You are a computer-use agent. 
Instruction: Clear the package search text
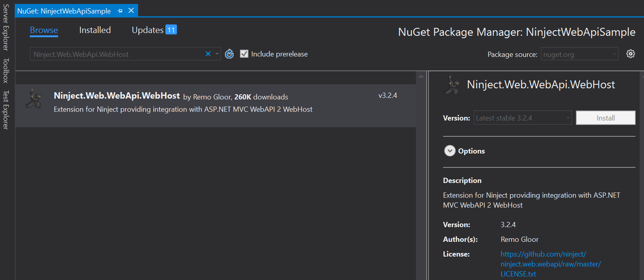click(208, 54)
